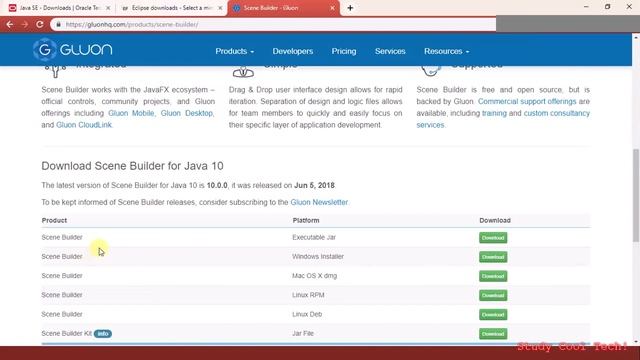
Task: Close the Java SE Downloads tab
Action: coord(108,8)
